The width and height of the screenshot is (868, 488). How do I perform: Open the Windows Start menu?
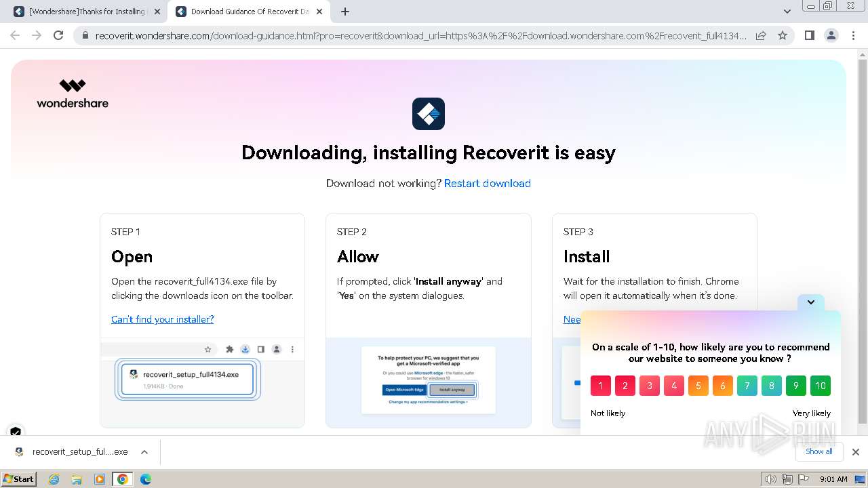pyautogui.click(x=19, y=479)
